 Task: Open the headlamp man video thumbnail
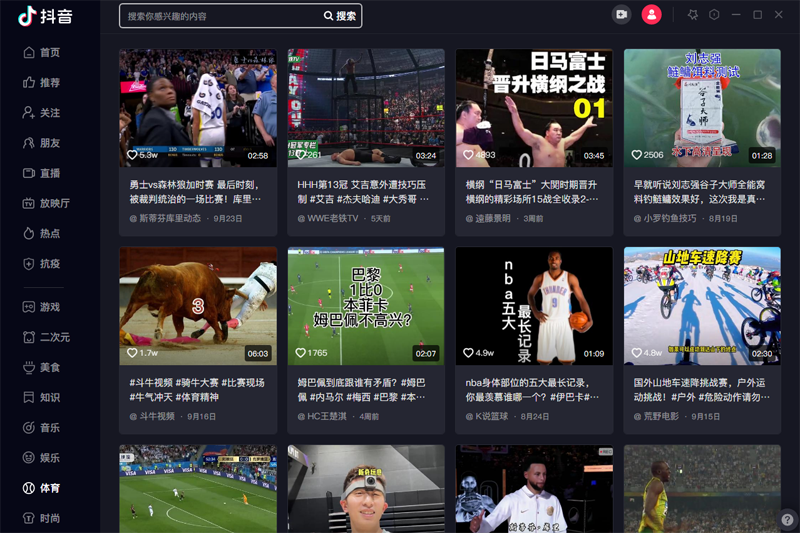tap(366, 489)
